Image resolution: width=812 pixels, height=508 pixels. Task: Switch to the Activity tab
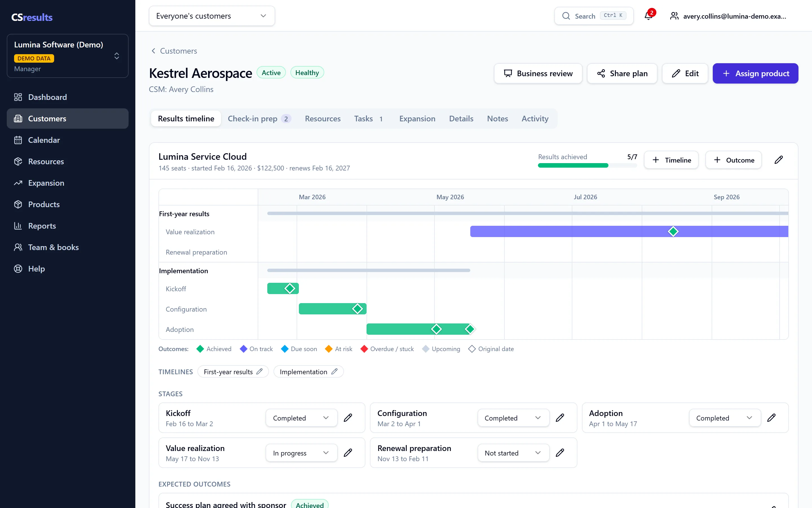(x=535, y=119)
